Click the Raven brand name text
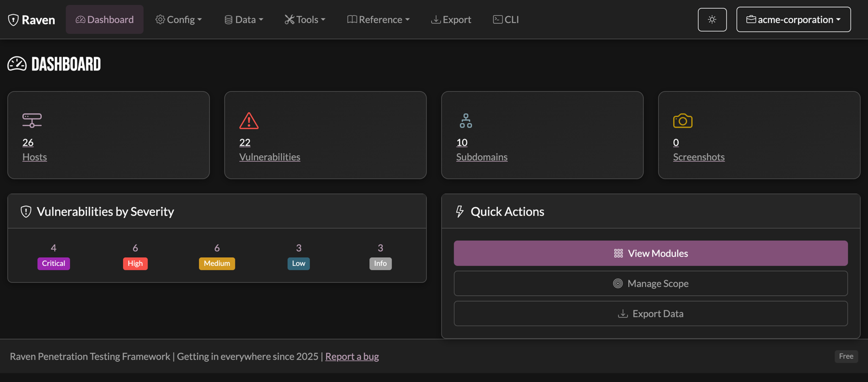 [x=39, y=20]
